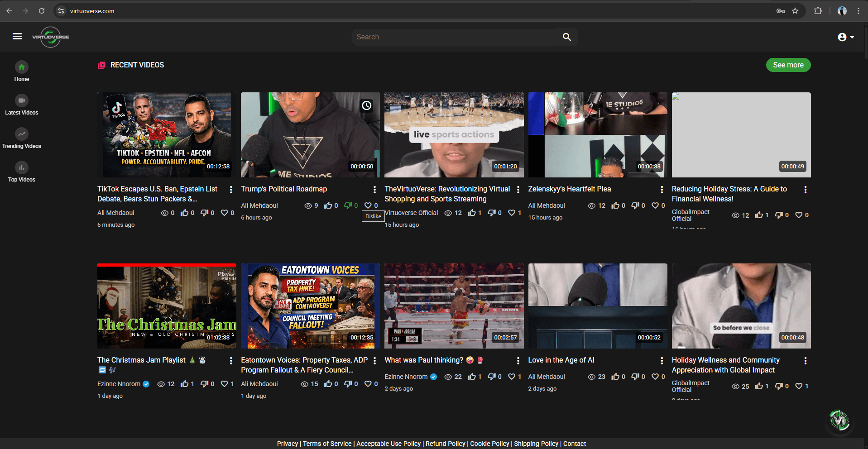Go to Home in the sidebar

click(22, 72)
